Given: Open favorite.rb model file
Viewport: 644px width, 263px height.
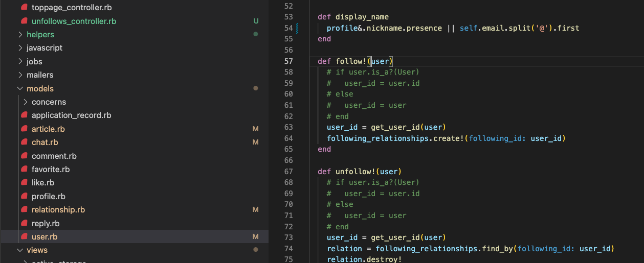Looking at the screenshot, I should (x=51, y=169).
